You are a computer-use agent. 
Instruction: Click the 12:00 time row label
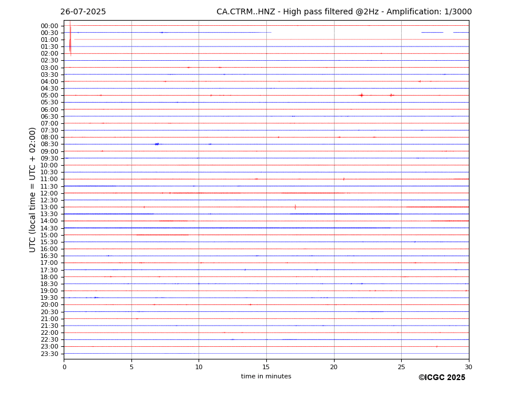49,193
